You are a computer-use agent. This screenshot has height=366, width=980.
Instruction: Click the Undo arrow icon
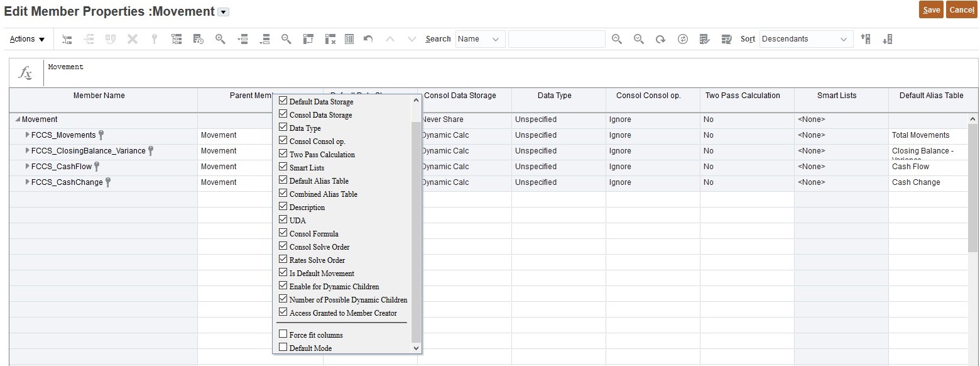pos(369,39)
